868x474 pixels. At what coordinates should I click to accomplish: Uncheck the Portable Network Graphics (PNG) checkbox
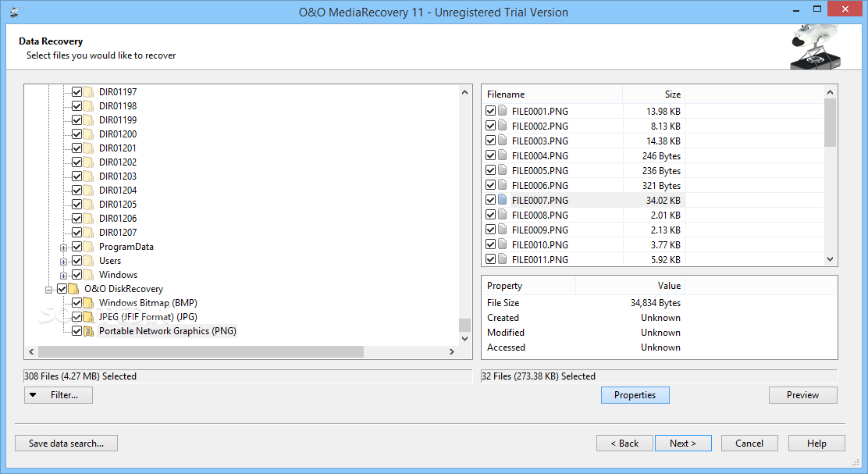tap(77, 331)
